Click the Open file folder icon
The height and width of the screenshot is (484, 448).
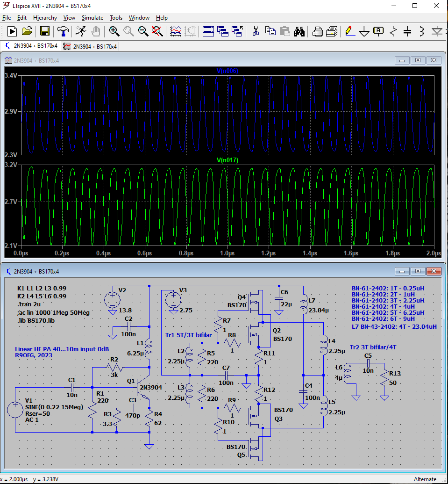[x=27, y=31]
